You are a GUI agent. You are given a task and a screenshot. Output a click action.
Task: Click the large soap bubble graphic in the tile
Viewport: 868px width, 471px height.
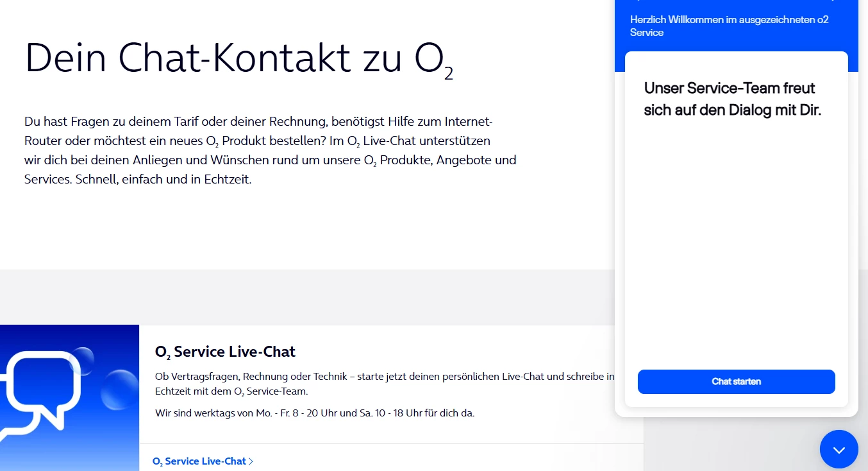119,390
